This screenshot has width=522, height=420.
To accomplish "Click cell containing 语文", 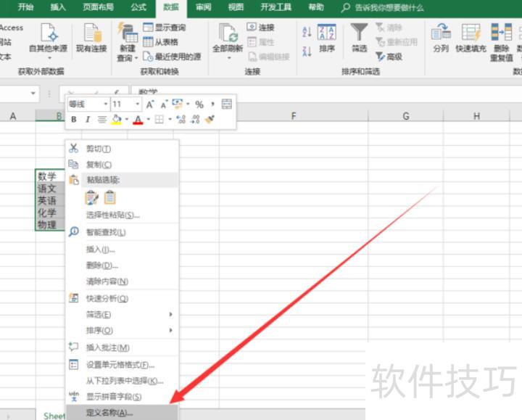I will tap(50, 189).
